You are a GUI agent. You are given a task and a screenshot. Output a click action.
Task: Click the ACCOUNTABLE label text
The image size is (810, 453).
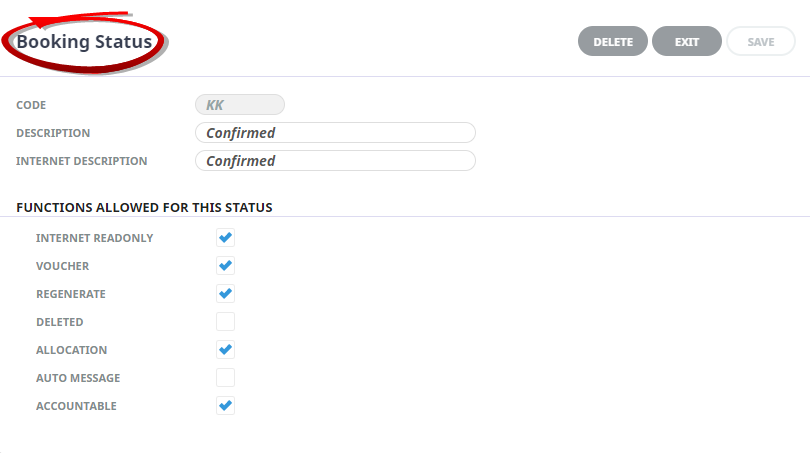tap(76, 406)
